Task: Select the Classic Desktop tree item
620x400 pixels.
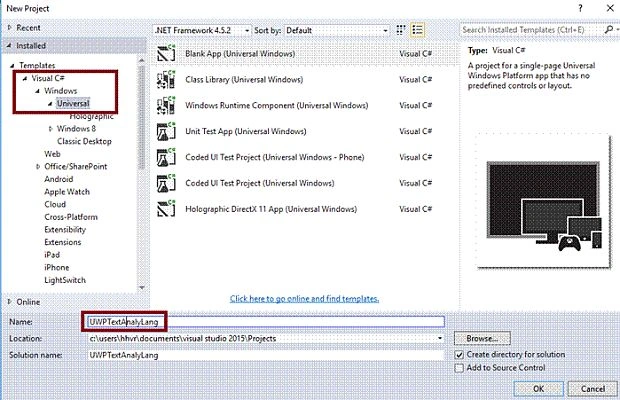Action: click(x=84, y=141)
